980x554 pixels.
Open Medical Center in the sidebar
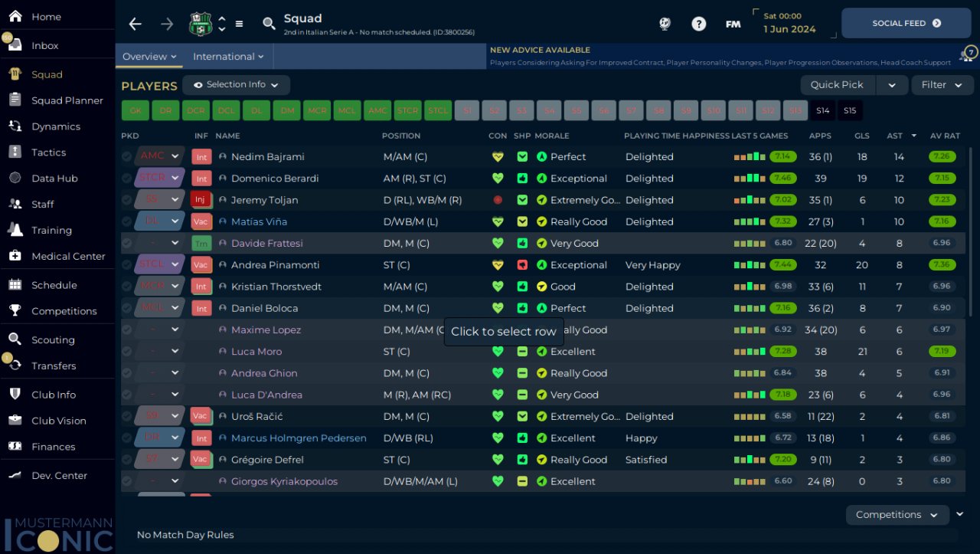67,256
